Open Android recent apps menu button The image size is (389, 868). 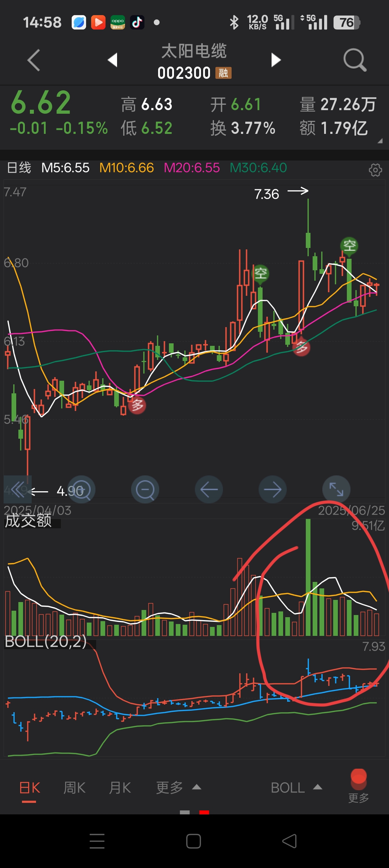pos(97,841)
